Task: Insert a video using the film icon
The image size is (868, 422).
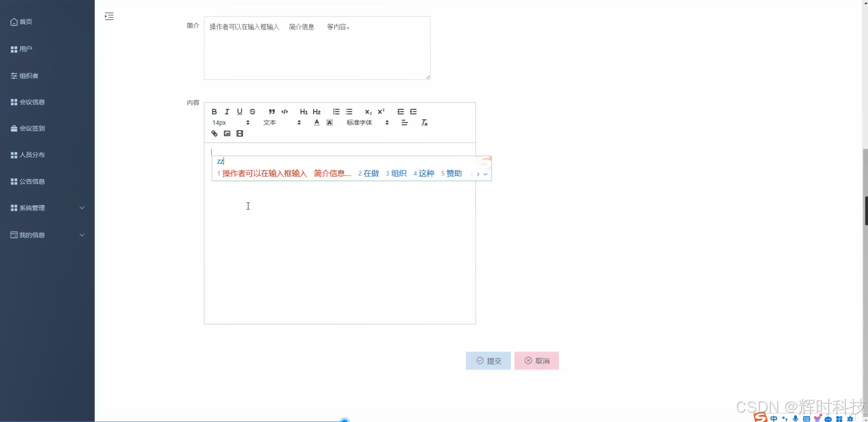Action: pos(240,133)
